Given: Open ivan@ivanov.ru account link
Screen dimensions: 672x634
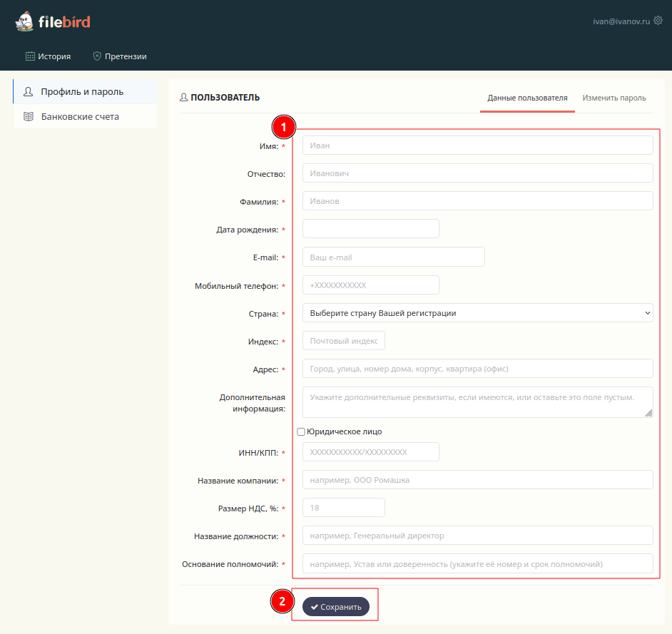Looking at the screenshot, I should click(x=621, y=22).
